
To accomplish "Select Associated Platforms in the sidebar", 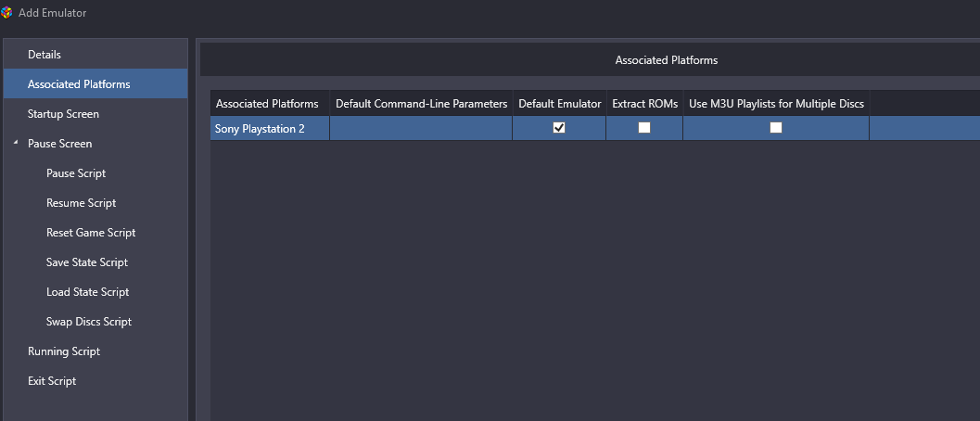I will point(95,83).
